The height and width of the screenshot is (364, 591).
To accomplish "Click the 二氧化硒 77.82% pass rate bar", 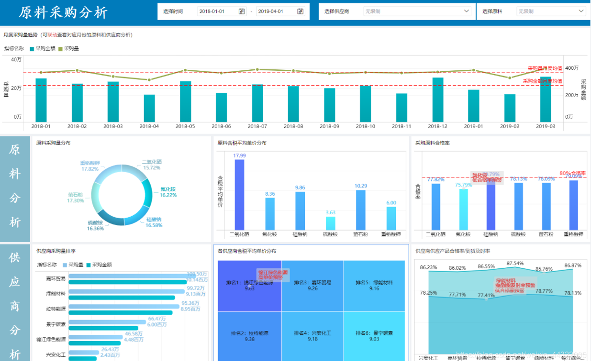I will tap(436, 207).
